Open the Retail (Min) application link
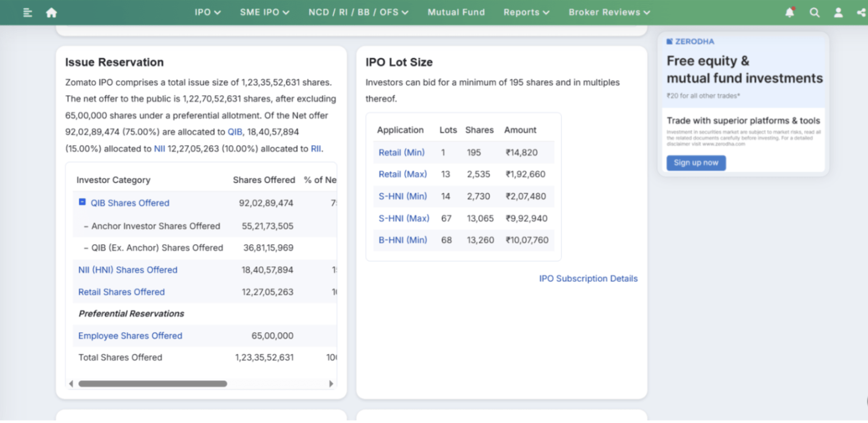This screenshot has height=423, width=868. click(402, 152)
